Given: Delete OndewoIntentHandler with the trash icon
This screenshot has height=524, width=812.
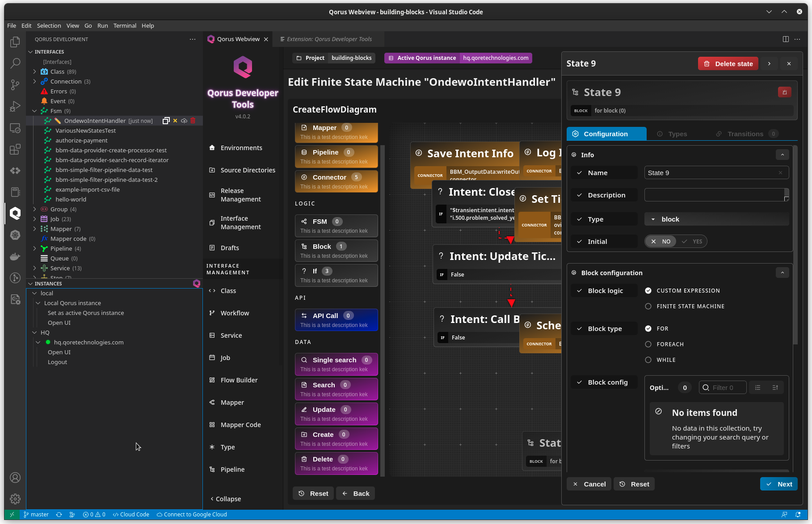Looking at the screenshot, I should coord(193,120).
